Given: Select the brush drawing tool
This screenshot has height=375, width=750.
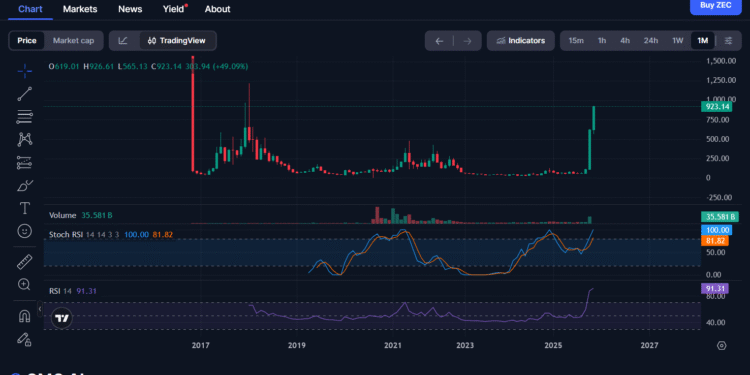Looking at the screenshot, I should pyautogui.click(x=24, y=185).
